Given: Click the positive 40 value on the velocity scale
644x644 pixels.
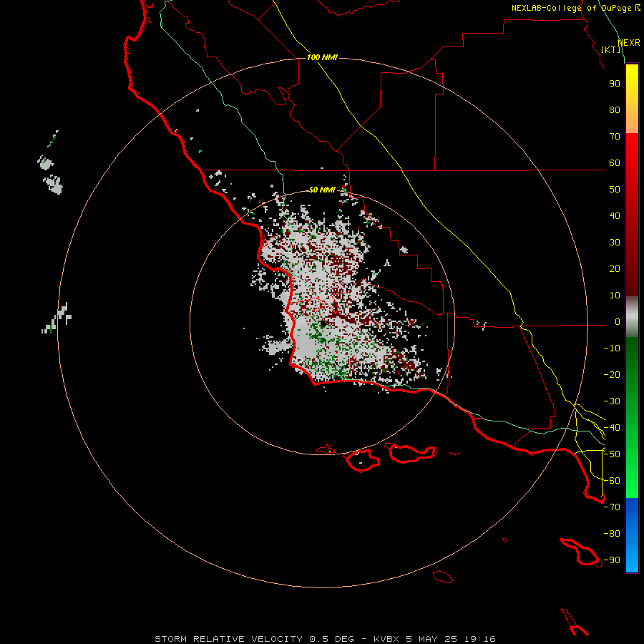Looking at the screenshot, I should click(x=615, y=215).
